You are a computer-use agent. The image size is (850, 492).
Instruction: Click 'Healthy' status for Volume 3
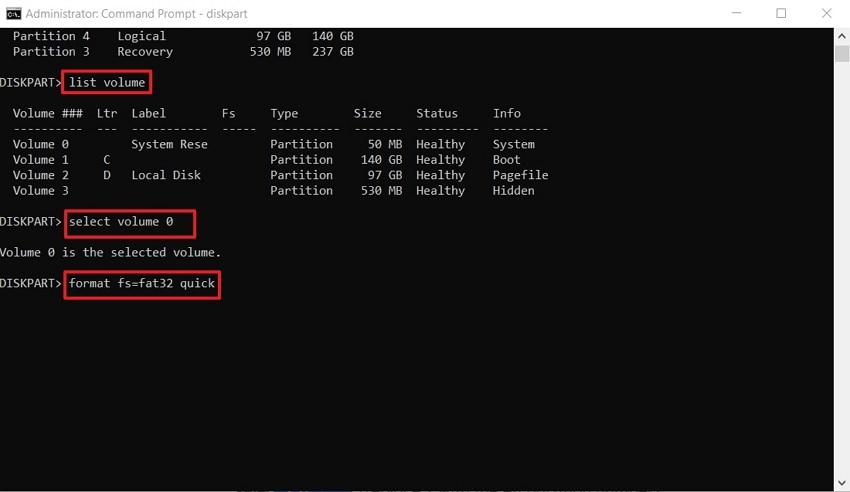point(440,191)
